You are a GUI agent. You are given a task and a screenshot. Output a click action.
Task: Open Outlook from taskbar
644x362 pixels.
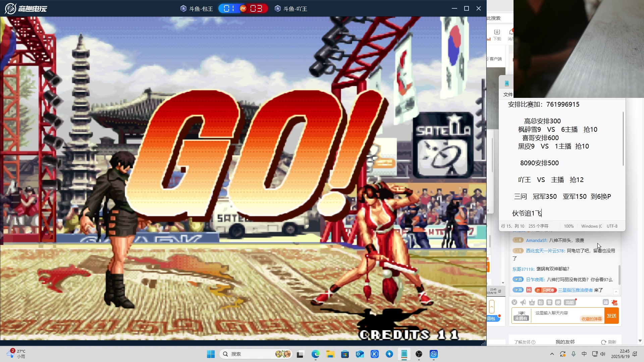click(360, 354)
